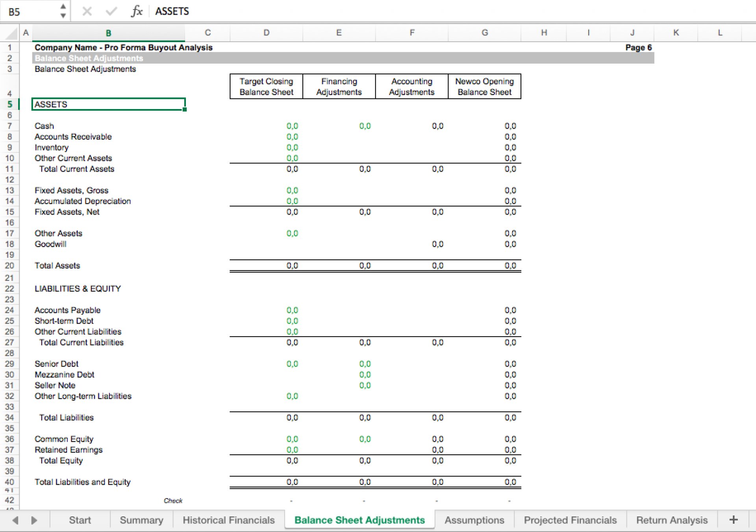Click the Target Closing Balance Sheet header

[266, 87]
